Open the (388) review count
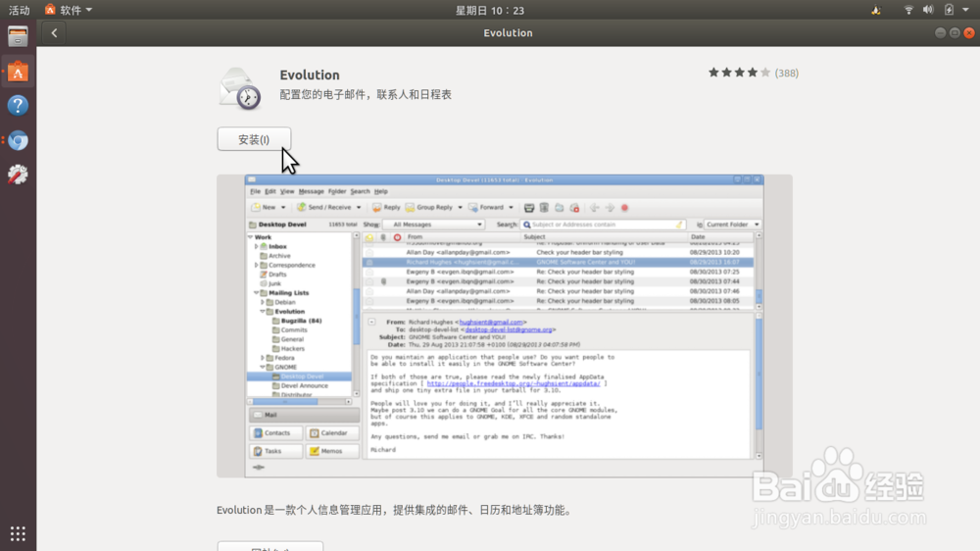This screenshot has width=980, height=551. [786, 74]
